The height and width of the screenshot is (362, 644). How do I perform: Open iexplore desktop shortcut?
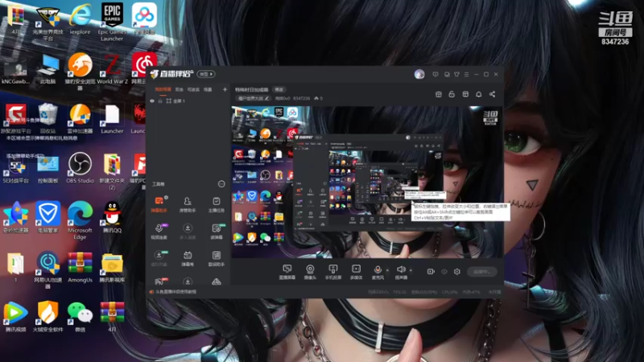[x=80, y=19]
